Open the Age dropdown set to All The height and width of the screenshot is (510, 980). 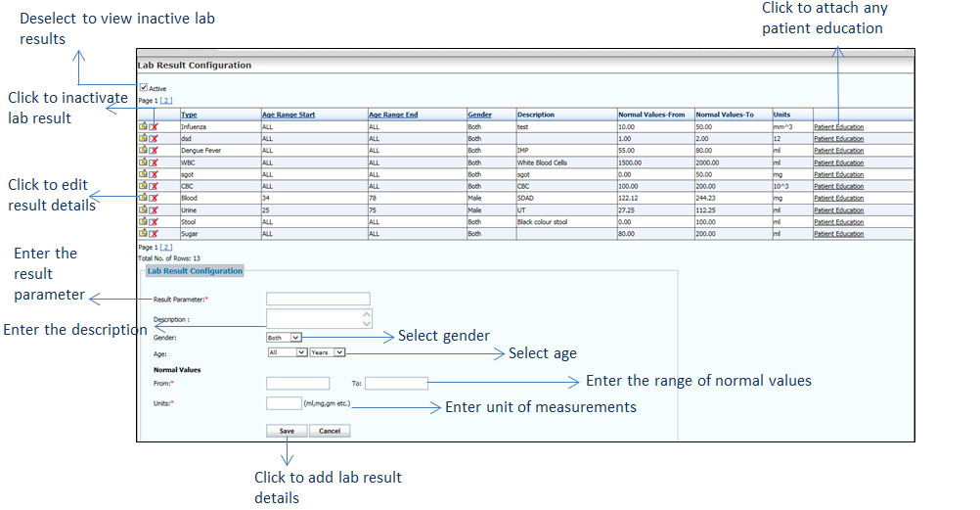(x=288, y=352)
